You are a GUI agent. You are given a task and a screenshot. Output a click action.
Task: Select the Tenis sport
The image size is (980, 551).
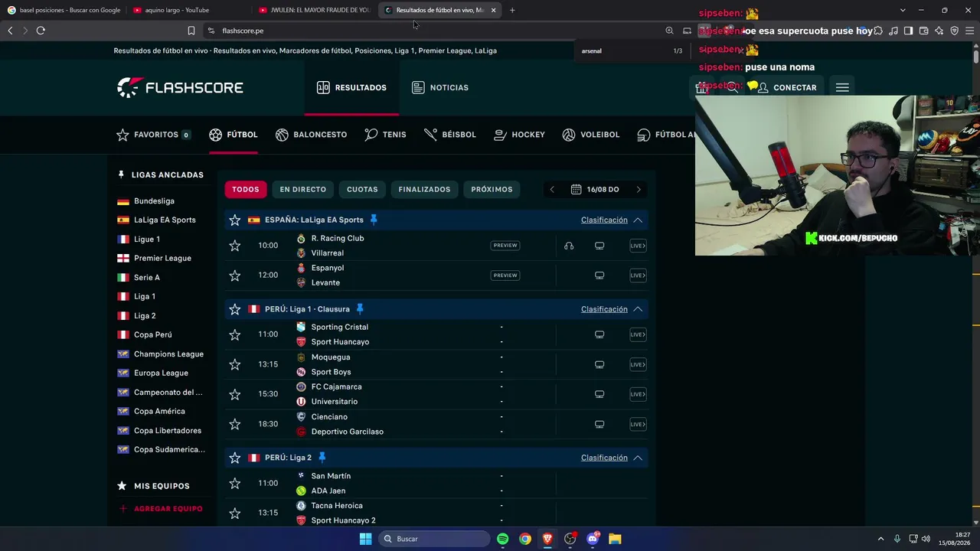point(385,135)
